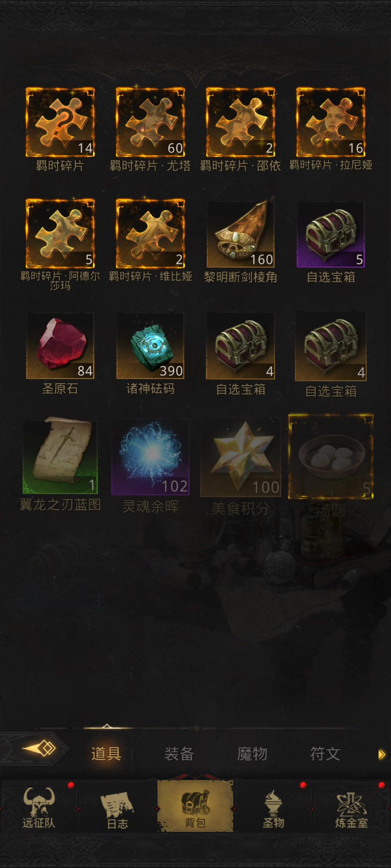
Task: Open the 炼金室 alchemy room
Action: (x=351, y=808)
